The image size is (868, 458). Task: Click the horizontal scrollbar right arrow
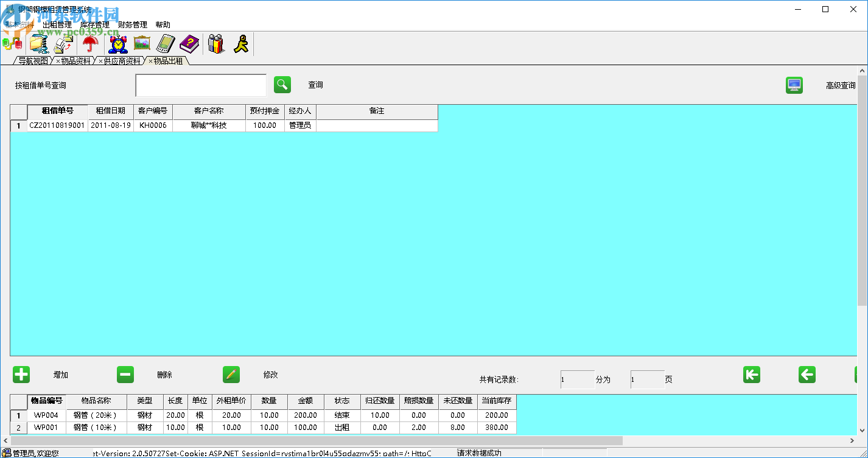coord(852,440)
